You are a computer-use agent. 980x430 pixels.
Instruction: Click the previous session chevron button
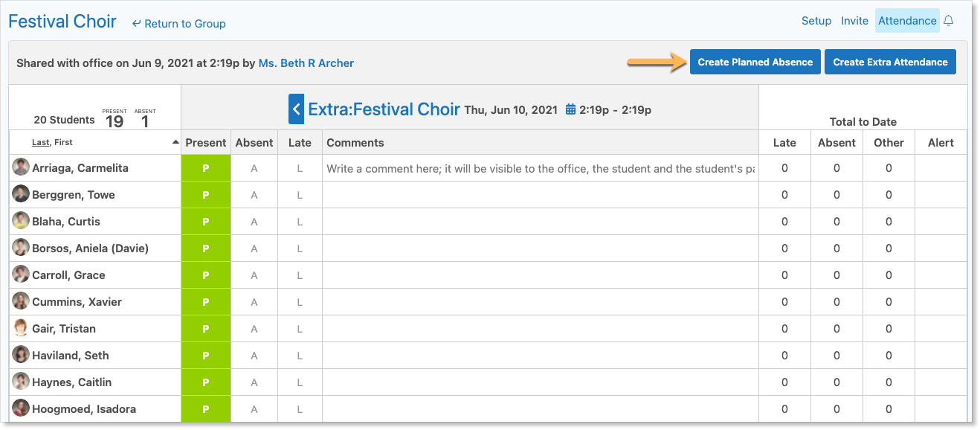click(x=297, y=109)
